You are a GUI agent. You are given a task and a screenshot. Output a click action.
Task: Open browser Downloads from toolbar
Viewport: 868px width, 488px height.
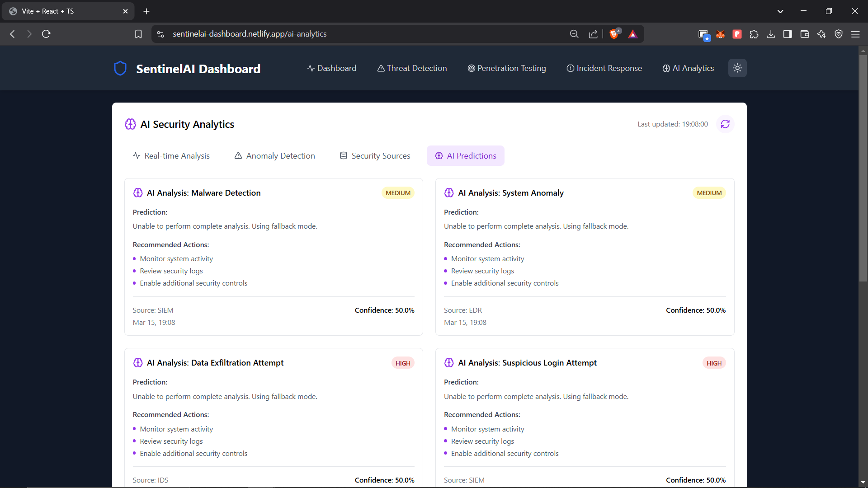click(771, 34)
